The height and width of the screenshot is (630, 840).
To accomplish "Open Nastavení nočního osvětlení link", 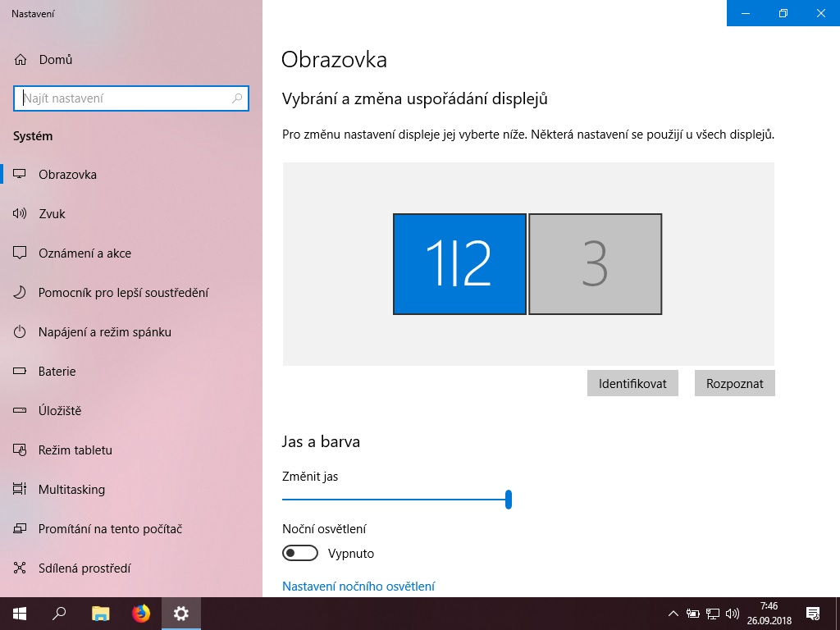I will click(358, 587).
